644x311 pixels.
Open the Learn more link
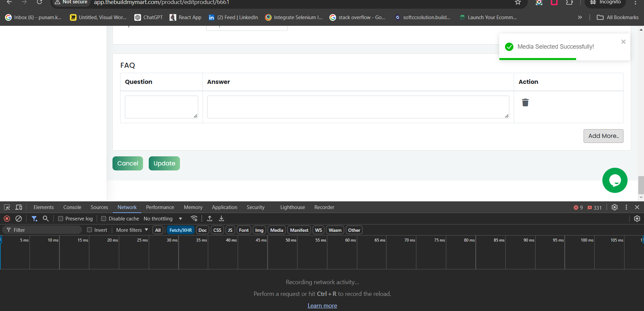point(322,305)
